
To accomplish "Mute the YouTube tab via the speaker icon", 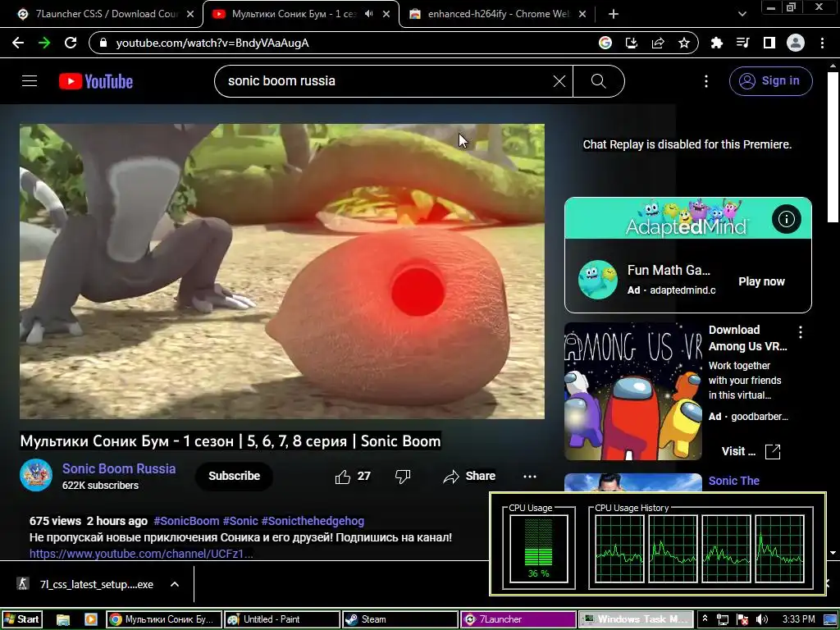I will [x=368, y=14].
